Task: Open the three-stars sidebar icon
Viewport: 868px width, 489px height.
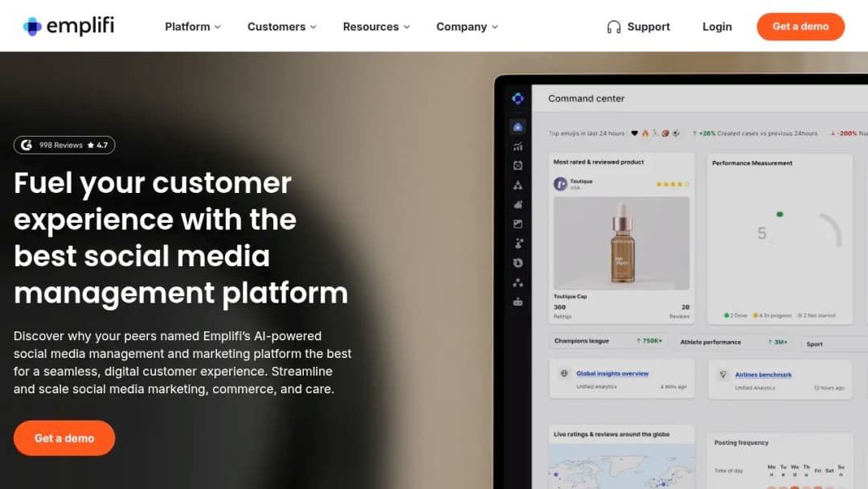Action: (x=518, y=282)
